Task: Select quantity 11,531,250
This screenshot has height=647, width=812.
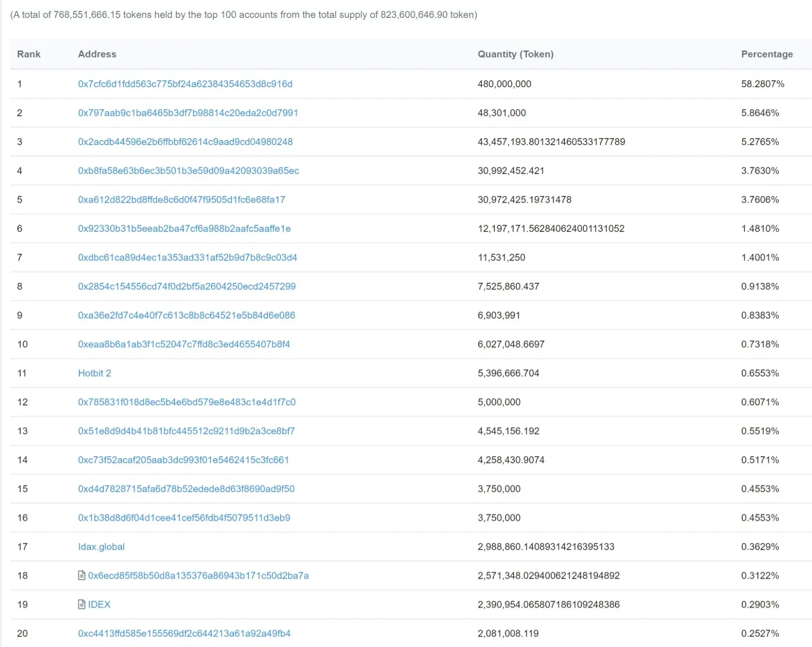Action: (501, 257)
